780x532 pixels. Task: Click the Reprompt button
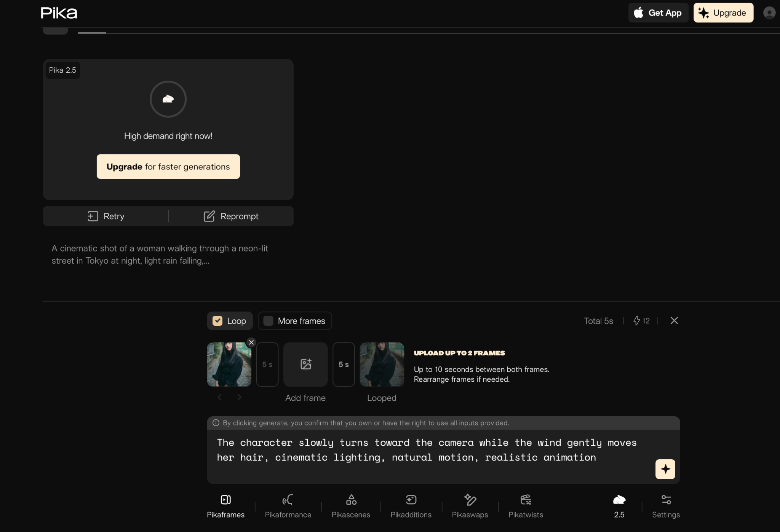tap(231, 216)
